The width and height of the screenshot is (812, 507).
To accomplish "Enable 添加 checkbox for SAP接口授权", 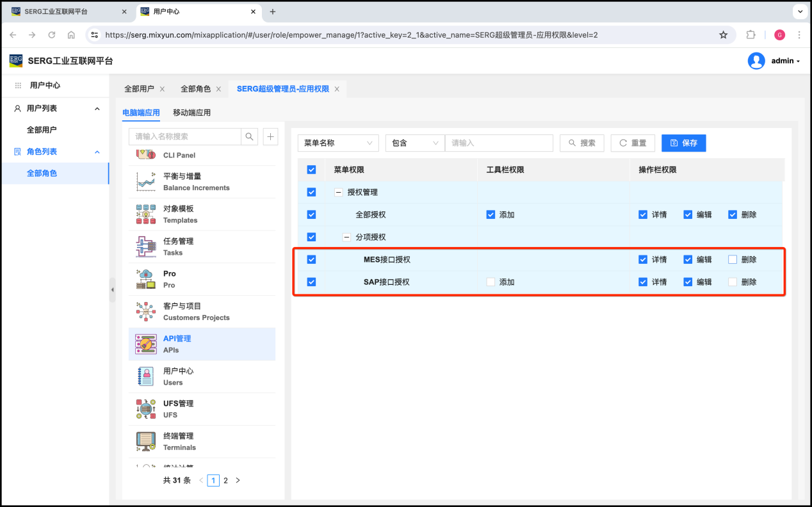I will point(491,282).
